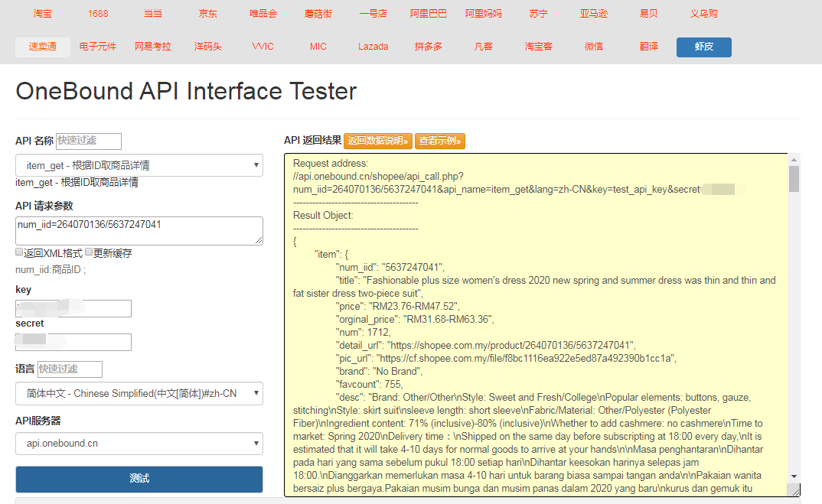Viewport: 822px width, 504px height.
Task: Go to the 苏宁 tab
Action: pos(538,14)
